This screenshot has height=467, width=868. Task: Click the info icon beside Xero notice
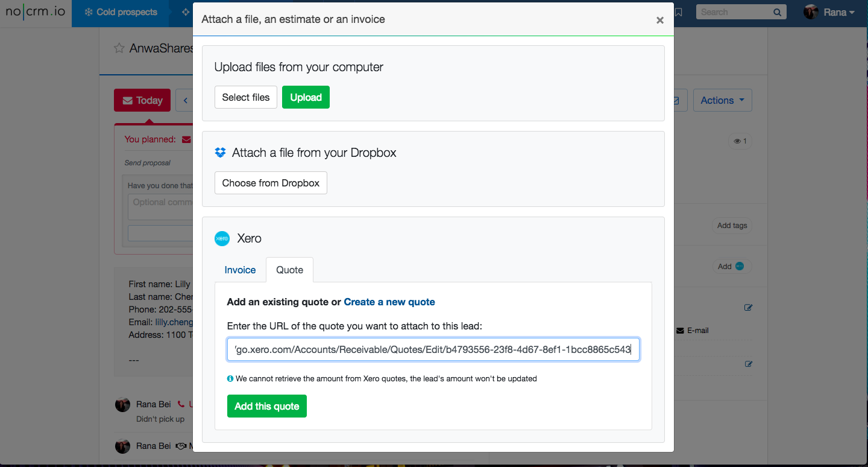click(230, 379)
